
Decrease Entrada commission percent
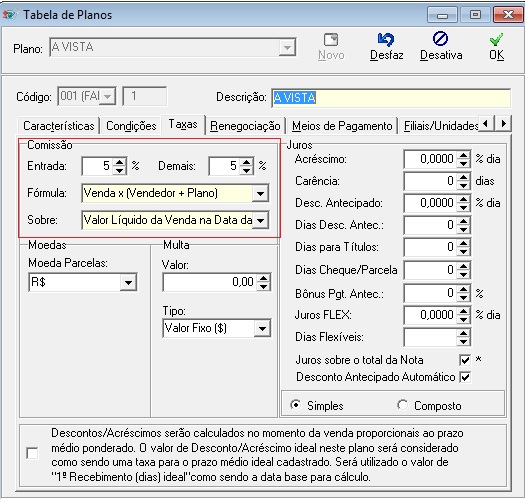point(120,170)
